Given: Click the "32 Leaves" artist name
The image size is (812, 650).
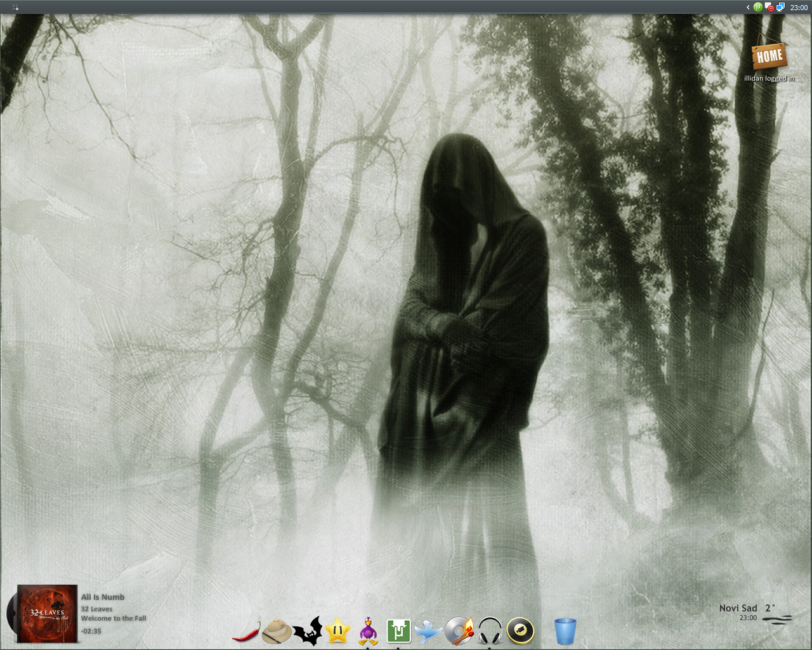Looking at the screenshot, I should tap(96, 609).
